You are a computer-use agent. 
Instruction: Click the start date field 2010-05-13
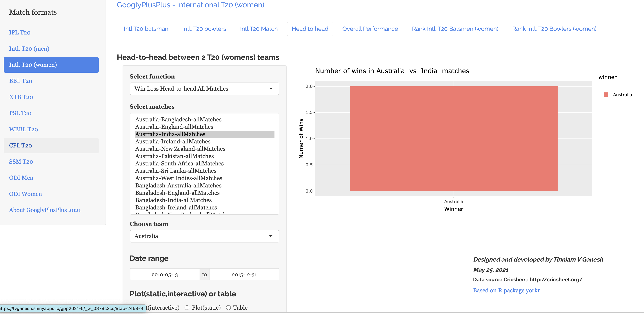[165, 275]
